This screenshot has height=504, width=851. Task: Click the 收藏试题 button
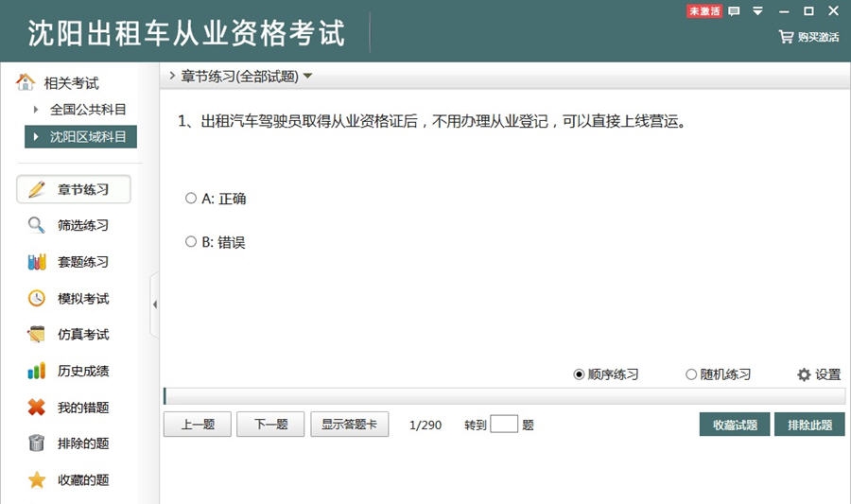point(735,425)
